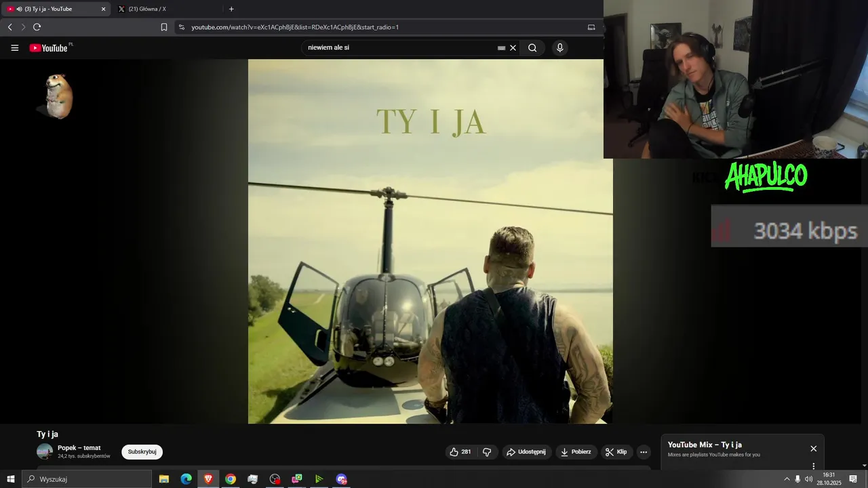Screen dimensions: 868x488
Task: Dislike the video with thumbs down
Action: [x=487, y=452]
